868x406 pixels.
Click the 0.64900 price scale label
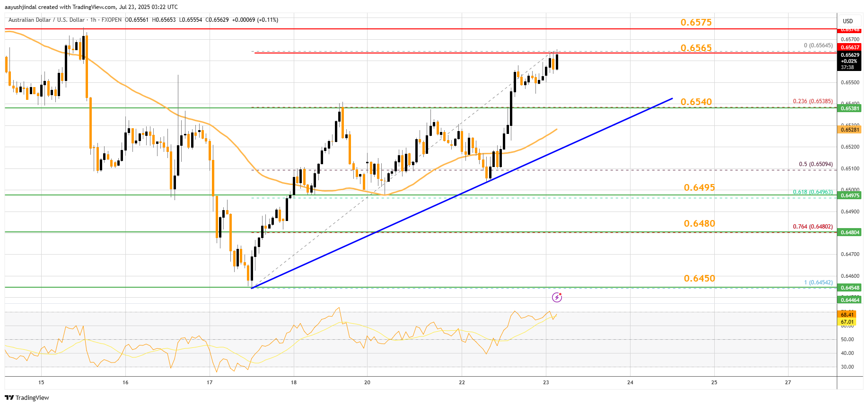coord(850,212)
